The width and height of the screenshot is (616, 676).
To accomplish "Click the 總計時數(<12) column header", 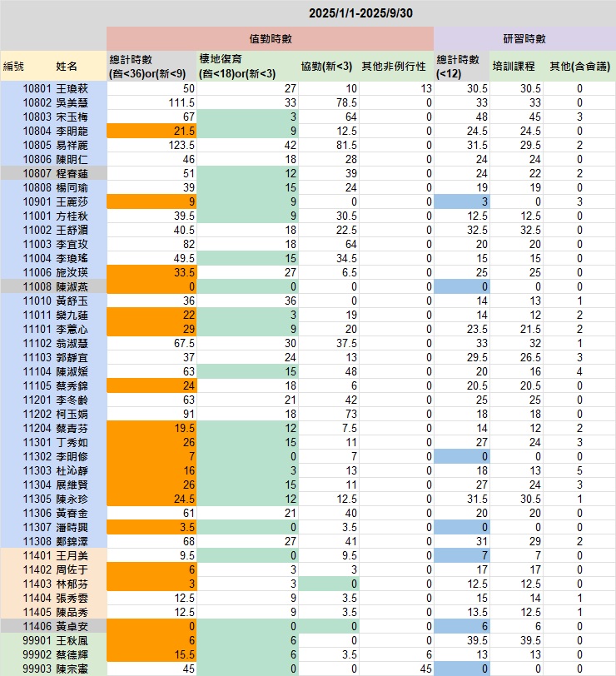I will coord(463,66).
